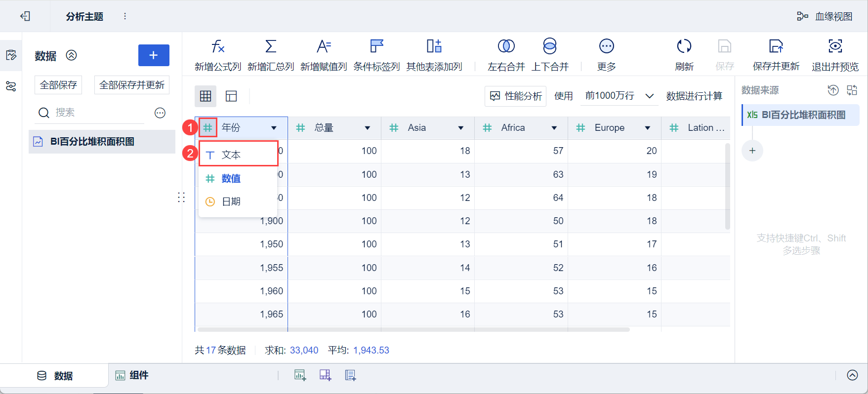Viewport: 868px width, 394px height.
Task: Click the 平均 value 1,943.53
Action: pyautogui.click(x=371, y=350)
